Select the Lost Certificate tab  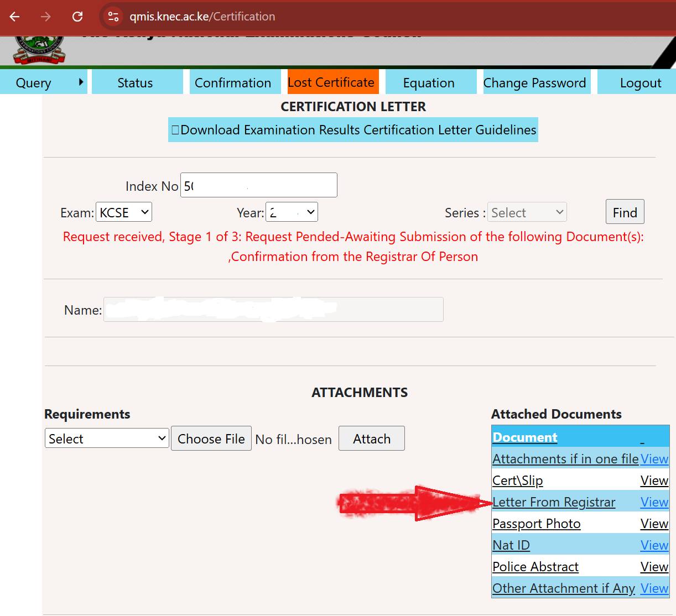click(x=333, y=82)
